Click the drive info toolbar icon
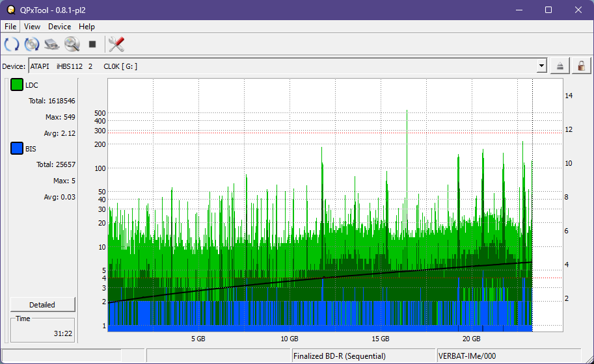The width and height of the screenshot is (594, 364). click(52, 44)
